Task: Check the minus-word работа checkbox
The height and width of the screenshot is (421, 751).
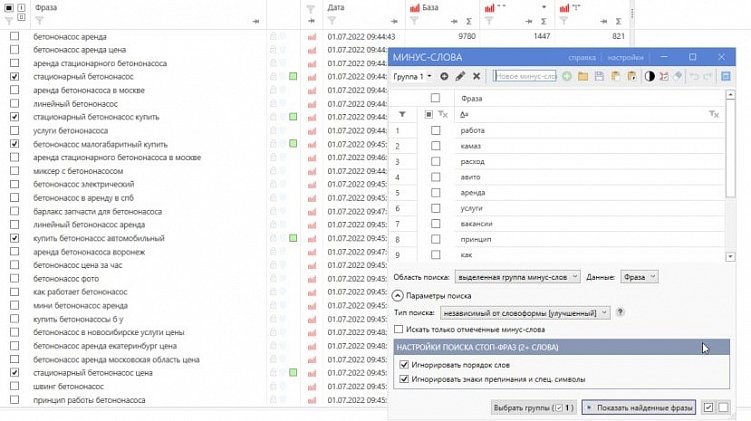Action: tap(435, 130)
